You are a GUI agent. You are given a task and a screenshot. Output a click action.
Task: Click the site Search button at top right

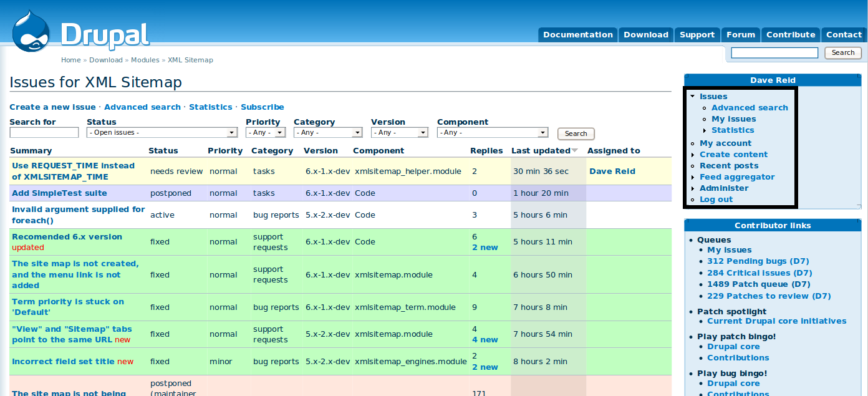point(843,53)
